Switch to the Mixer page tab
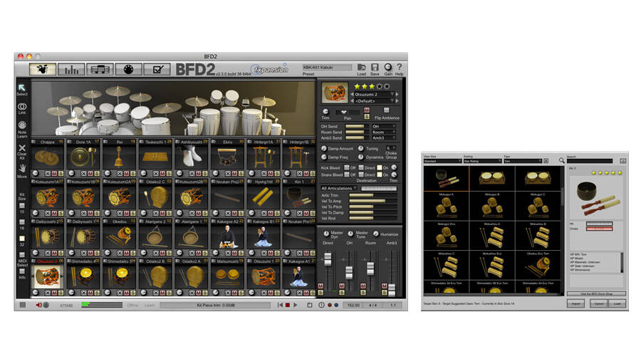The height and width of the screenshot is (364, 641). pyautogui.click(x=71, y=69)
